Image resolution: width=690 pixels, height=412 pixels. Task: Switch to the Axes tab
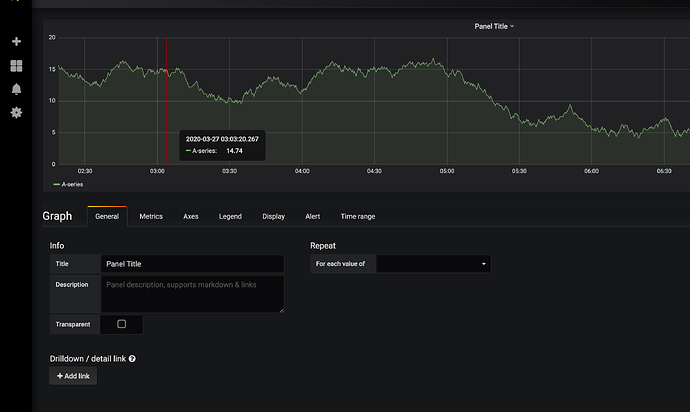click(191, 217)
